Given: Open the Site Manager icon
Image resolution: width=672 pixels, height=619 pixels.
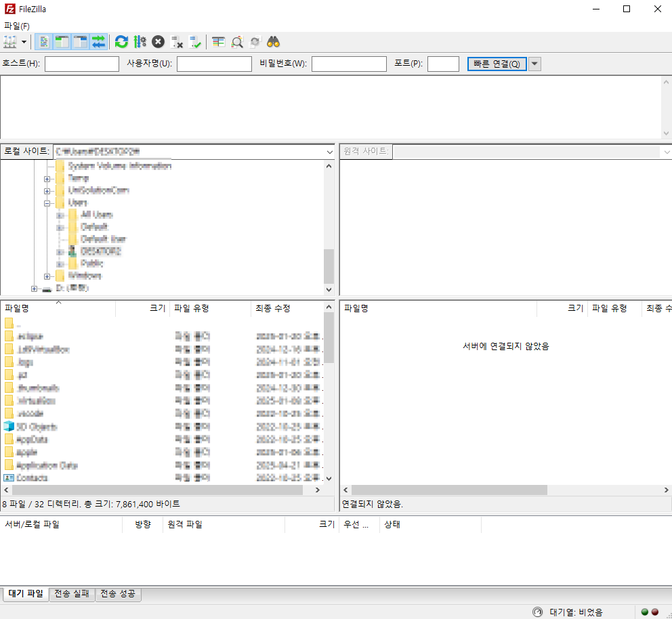Looking at the screenshot, I should point(10,42).
